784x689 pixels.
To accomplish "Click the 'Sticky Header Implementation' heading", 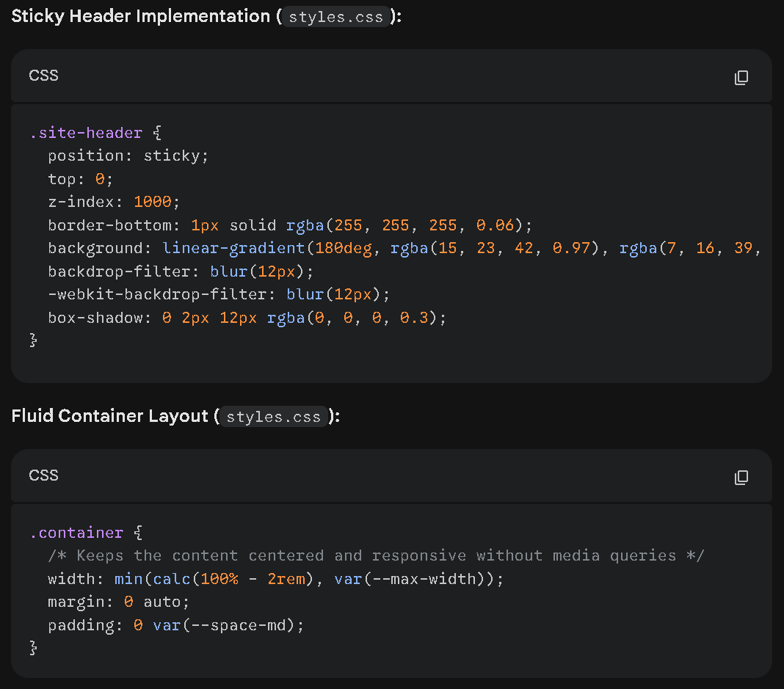I will tap(140, 16).
